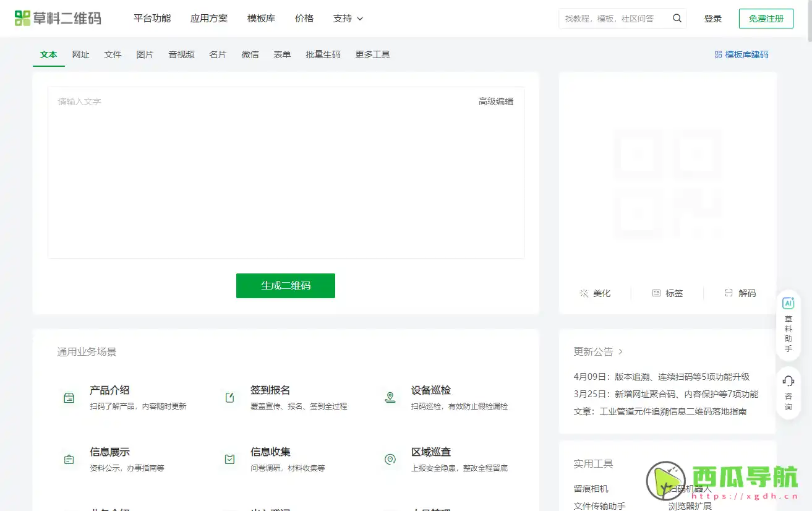Open the 模板库建码 link
Viewport: 812px width, 511px height.
point(740,54)
